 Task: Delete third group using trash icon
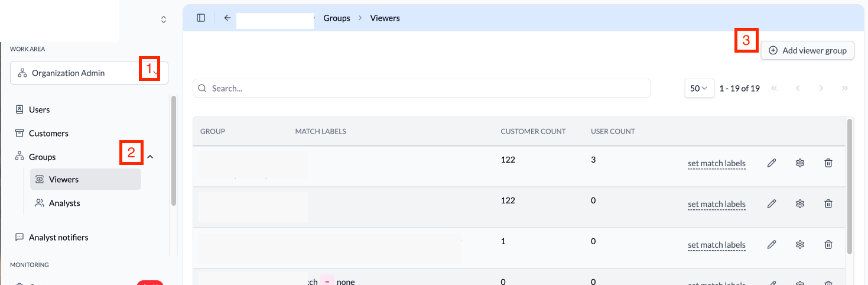(828, 245)
